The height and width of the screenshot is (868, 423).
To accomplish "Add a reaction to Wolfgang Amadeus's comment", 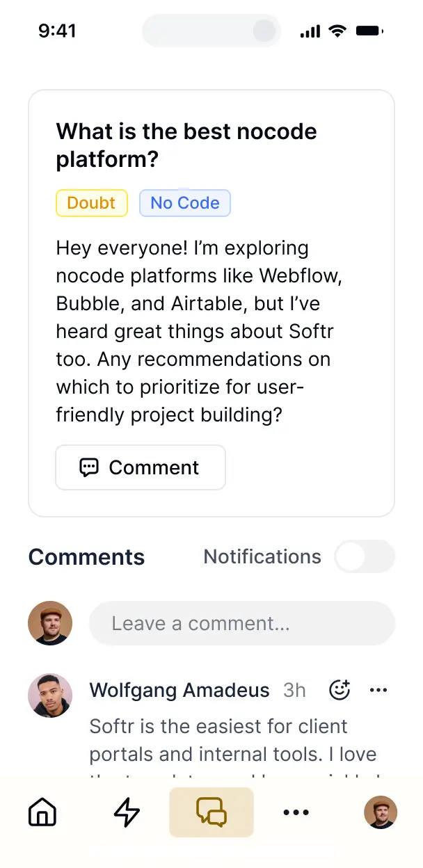I will (x=339, y=690).
